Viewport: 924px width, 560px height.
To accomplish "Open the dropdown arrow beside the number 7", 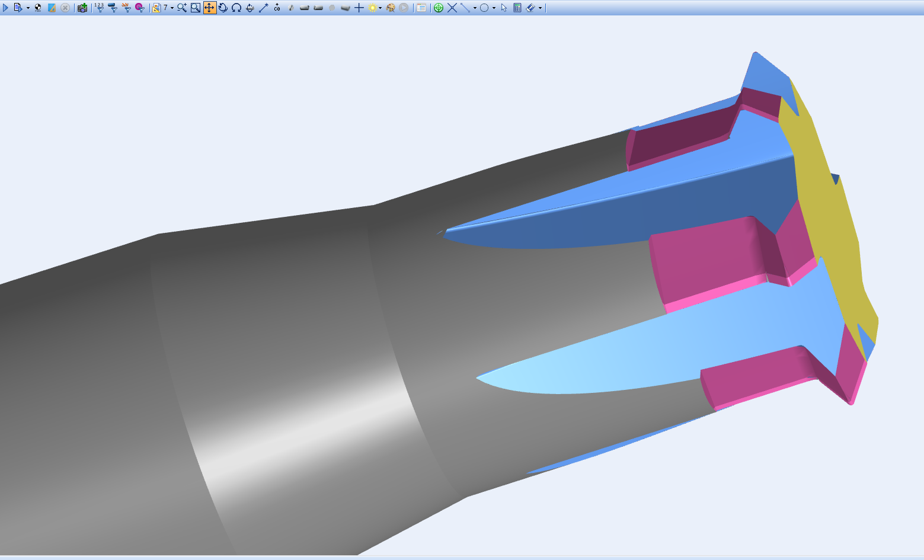I will 172,8.
